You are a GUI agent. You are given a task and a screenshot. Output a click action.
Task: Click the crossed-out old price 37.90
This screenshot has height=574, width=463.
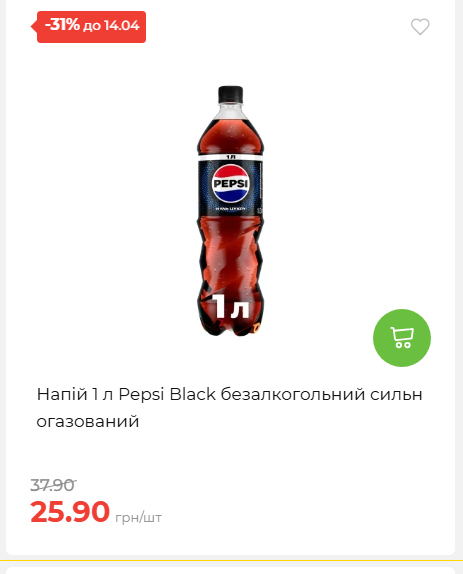[53, 485]
